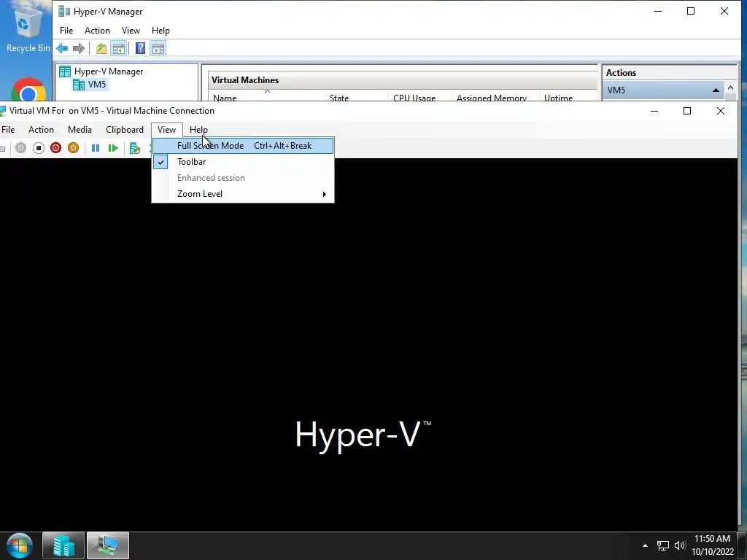The image size is (747, 560).
Task: Click the green Reset play icon
Action: click(113, 148)
